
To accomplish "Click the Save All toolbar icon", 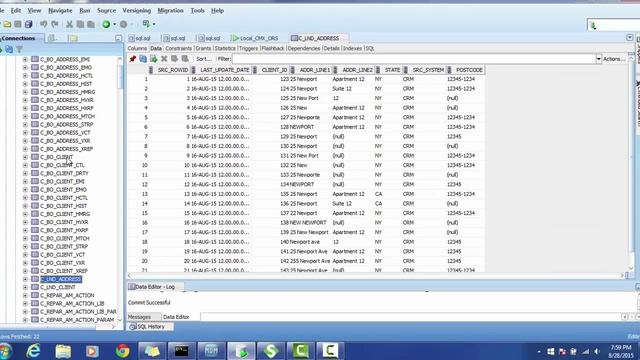I will (x=28, y=24).
